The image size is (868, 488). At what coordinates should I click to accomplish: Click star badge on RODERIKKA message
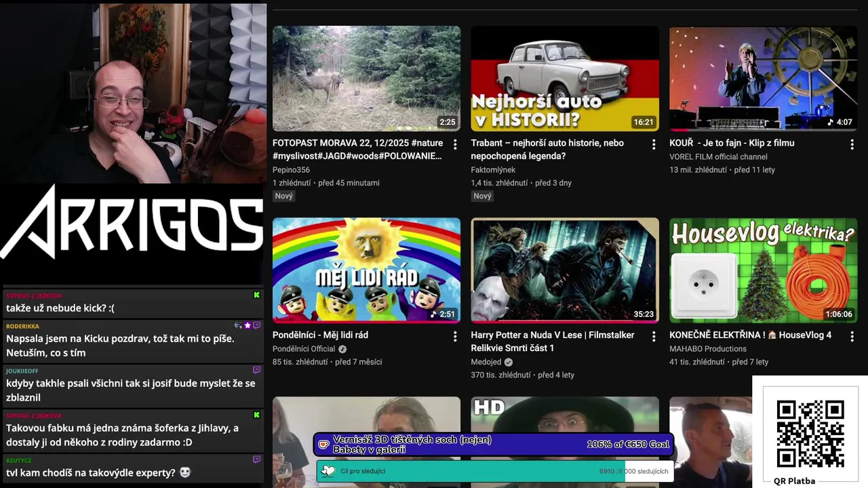click(248, 325)
